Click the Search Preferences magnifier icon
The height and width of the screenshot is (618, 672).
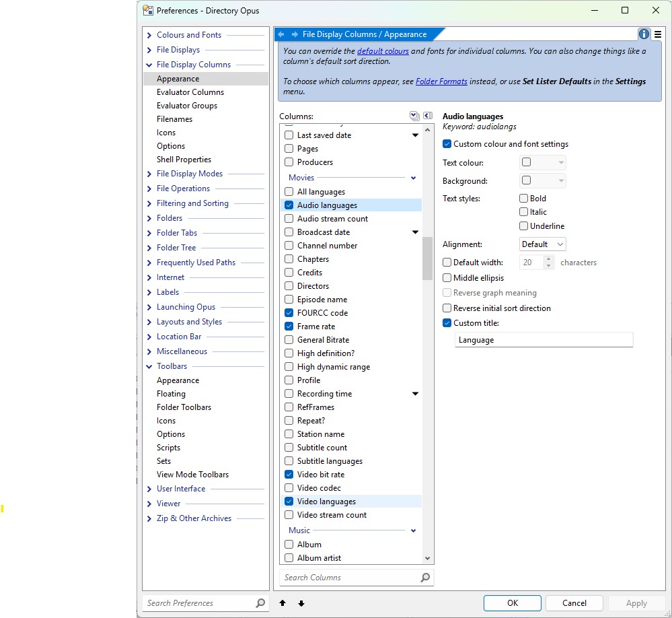pyautogui.click(x=260, y=603)
